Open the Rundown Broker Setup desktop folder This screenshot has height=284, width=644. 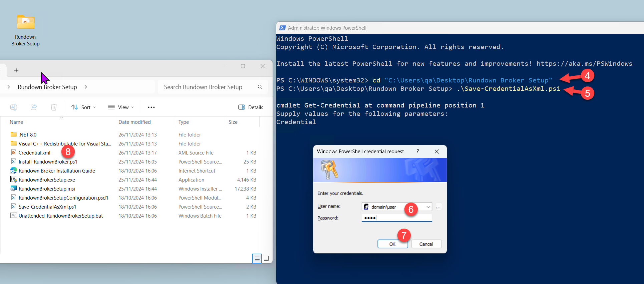pos(25,30)
